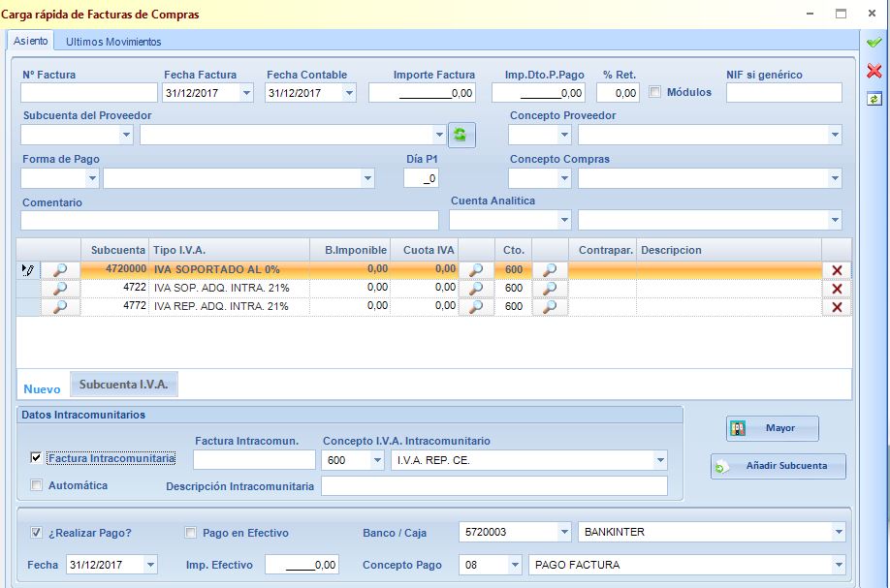
Task: Expand the I.V.A. REP. CE. dropdown
Action: (660, 460)
